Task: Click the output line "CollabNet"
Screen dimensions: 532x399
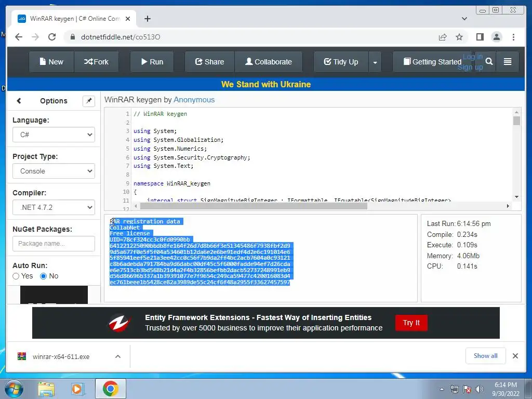Action: (125, 228)
